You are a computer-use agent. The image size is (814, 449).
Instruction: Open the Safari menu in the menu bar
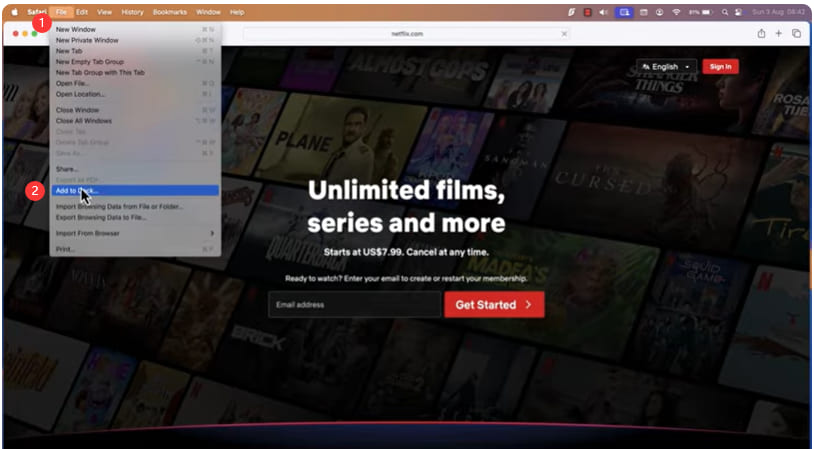click(37, 12)
